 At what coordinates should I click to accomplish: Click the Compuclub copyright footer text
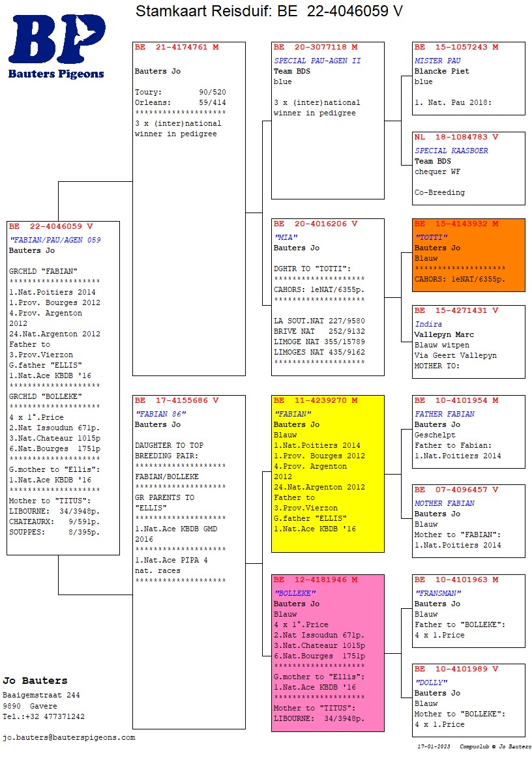(x=495, y=746)
